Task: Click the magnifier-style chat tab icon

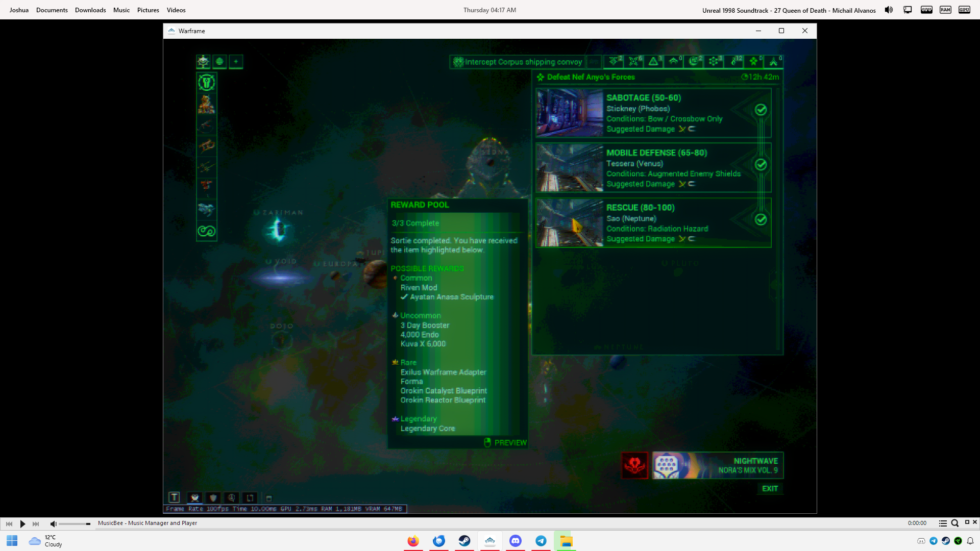Action: point(232,497)
